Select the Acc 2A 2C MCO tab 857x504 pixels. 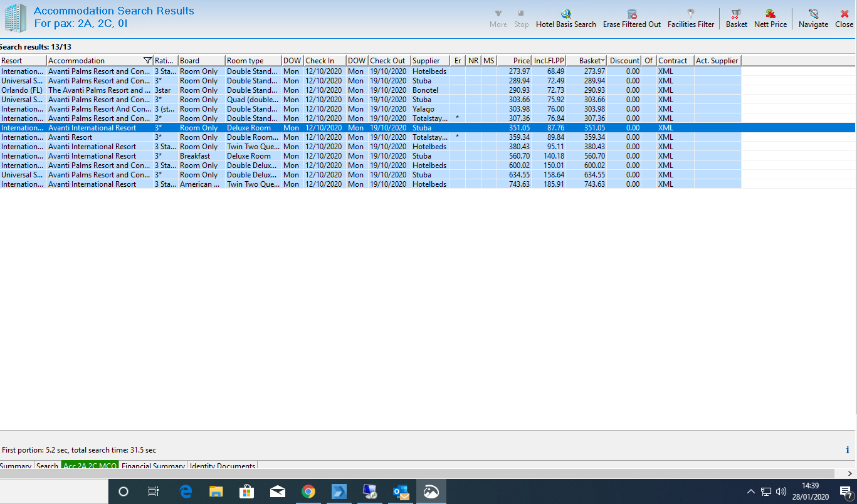[x=90, y=466]
